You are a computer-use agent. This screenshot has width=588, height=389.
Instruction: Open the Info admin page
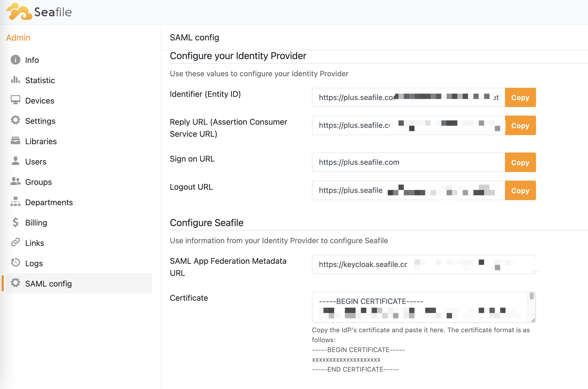point(79,60)
